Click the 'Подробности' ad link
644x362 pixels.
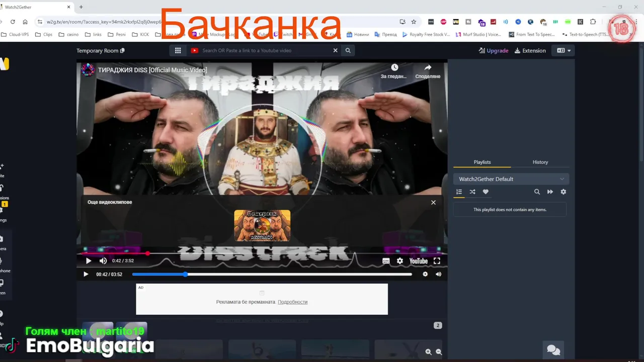(292, 302)
